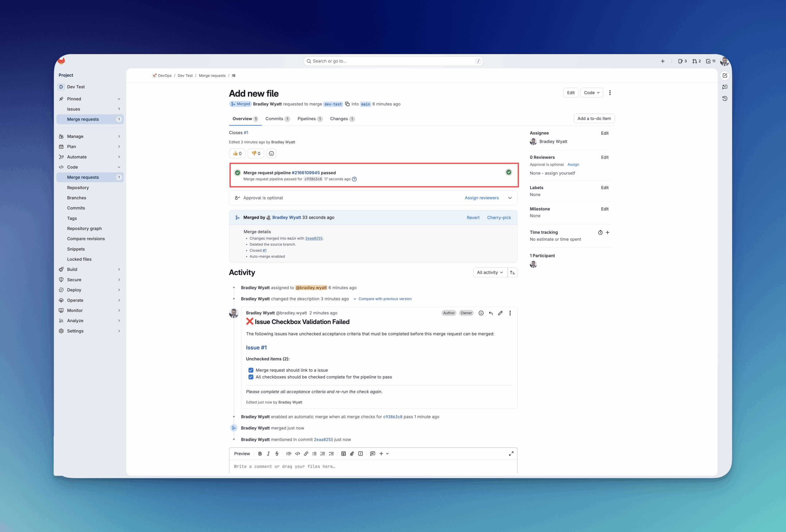The width and height of the screenshot is (786, 532).
Task: Toggle the activity sort direction button
Action: pyautogui.click(x=512, y=273)
